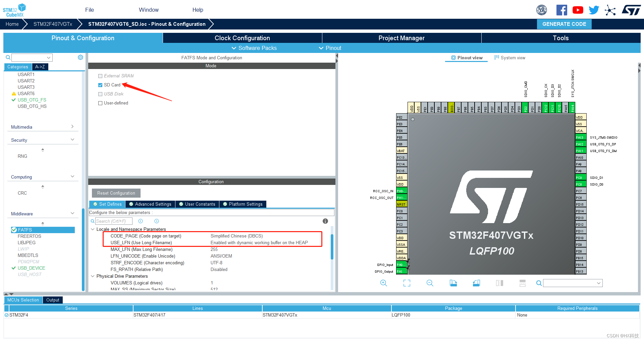Switch to Clock Configuration tab
Viewport: 644px width, 341px height.
[x=242, y=38]
